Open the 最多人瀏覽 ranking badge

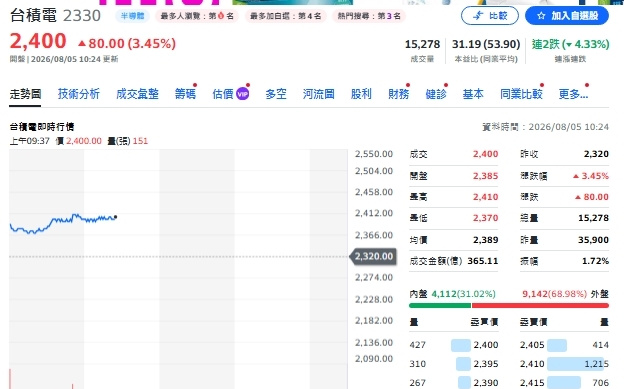(x=197, y=16)
